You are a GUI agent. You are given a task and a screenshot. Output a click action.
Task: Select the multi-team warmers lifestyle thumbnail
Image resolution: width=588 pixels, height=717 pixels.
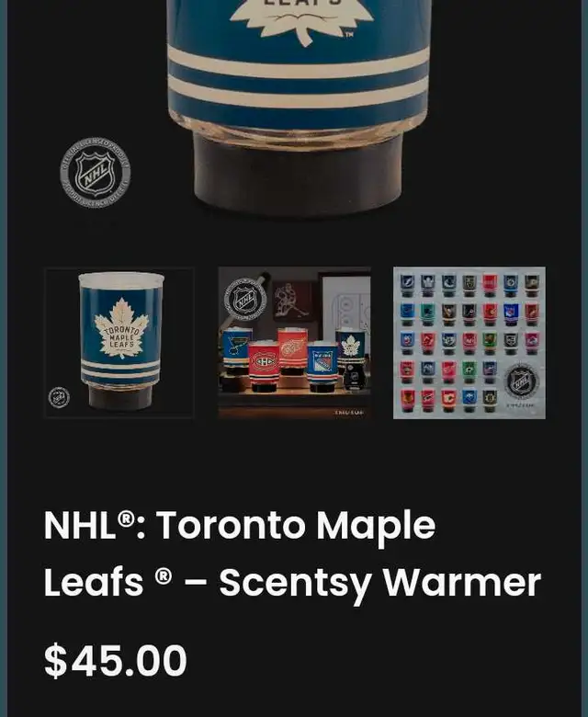[x=294, y=343]
